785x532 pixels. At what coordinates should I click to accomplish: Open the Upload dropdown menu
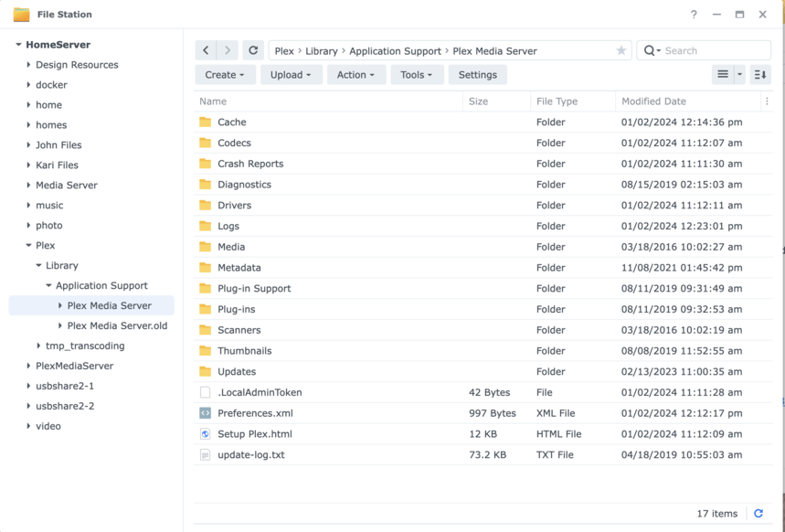click(292, 75)
